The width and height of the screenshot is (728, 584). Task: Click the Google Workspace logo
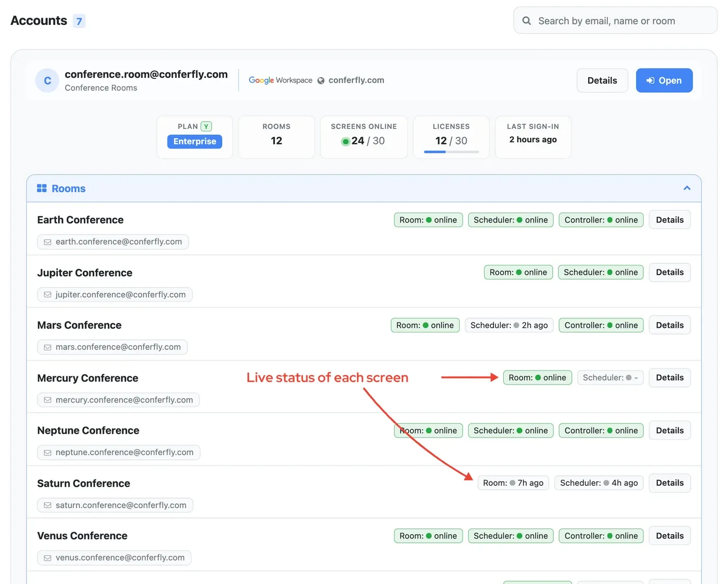(280, 80)
